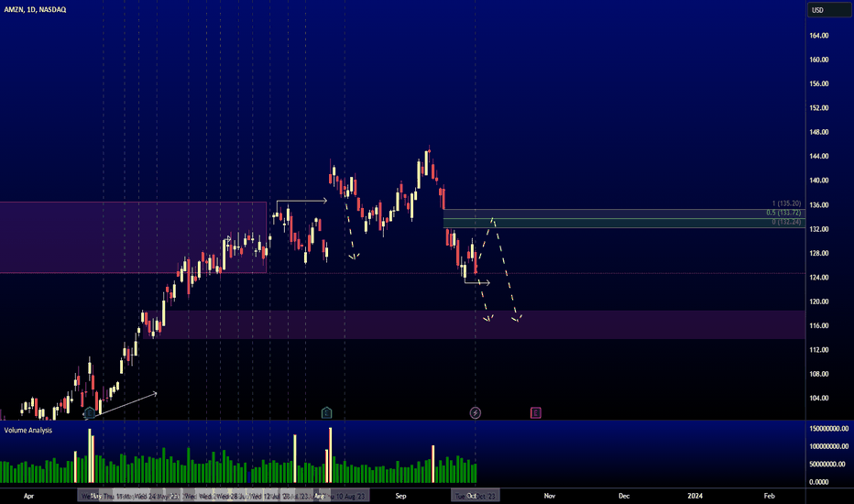
Task: Click the teal earnings marker near early May
Action: click(x=90, y=413)
